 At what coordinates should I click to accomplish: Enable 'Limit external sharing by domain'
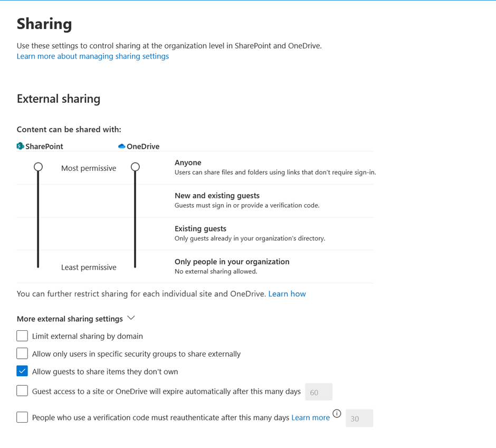click(x=22, y=336)
